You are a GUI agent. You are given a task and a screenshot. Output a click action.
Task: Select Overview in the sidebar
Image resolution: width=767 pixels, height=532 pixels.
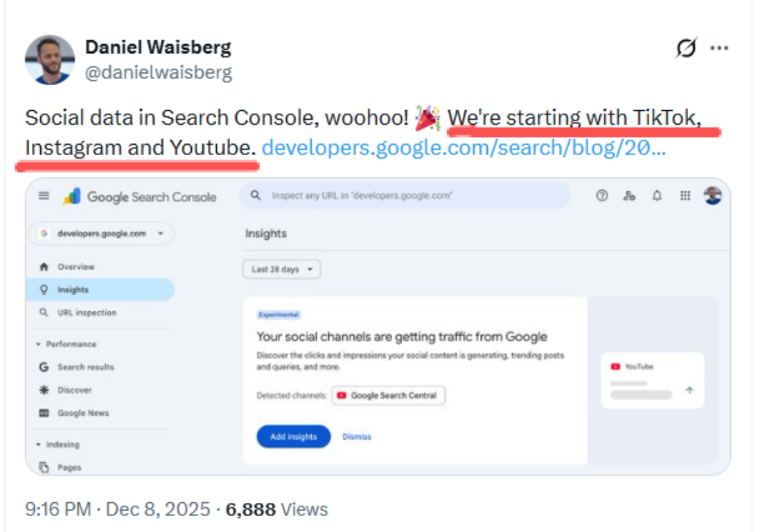coord(75,267)
